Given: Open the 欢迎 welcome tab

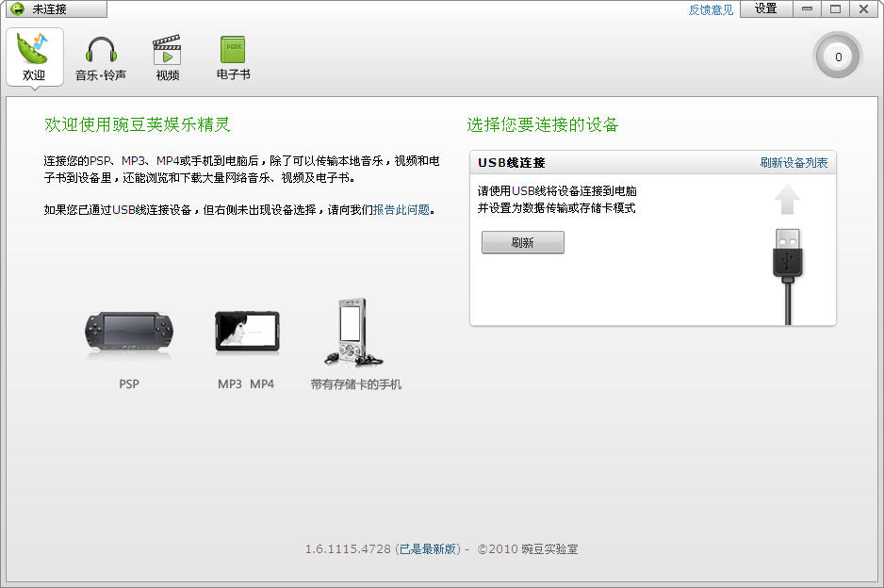Looking at the screenshot, I should [34, 57].
